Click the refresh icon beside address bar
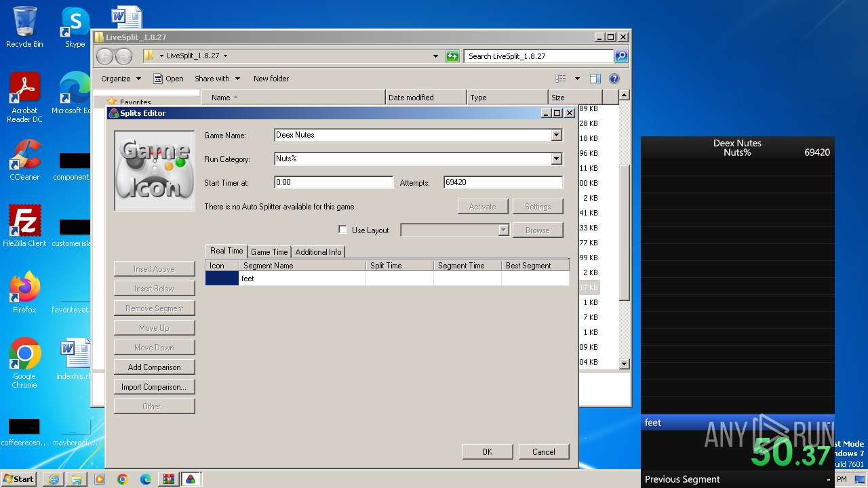 452,56
